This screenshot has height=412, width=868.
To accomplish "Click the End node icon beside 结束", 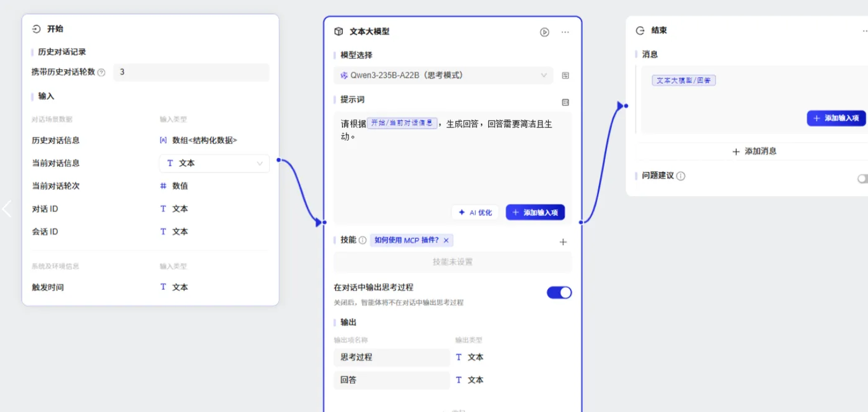I will 640,30.
